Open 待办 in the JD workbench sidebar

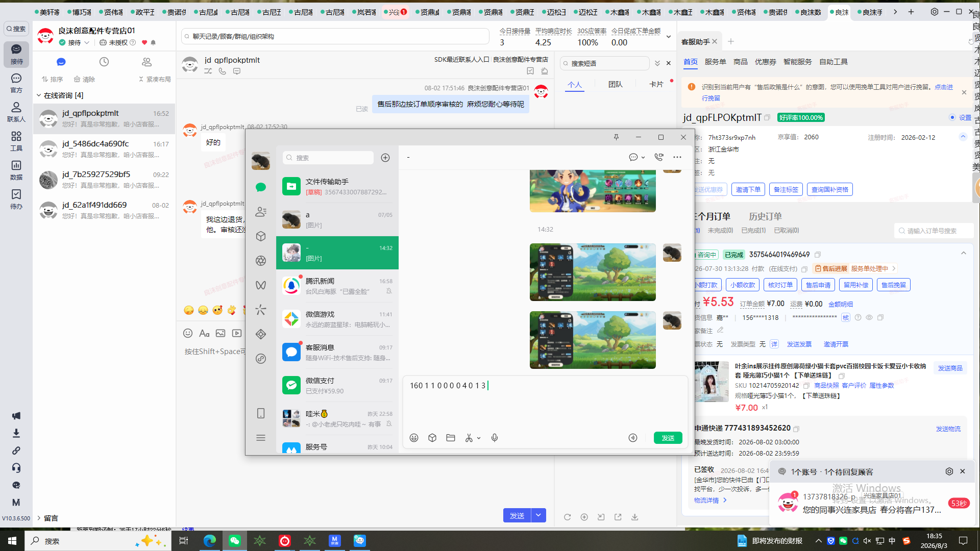(16, 199)
